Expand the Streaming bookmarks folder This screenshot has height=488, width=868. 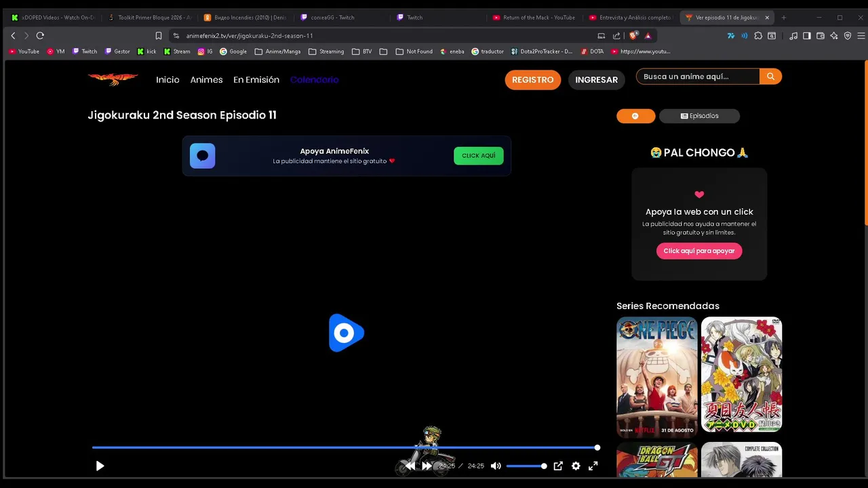click(x=326, y=52)
